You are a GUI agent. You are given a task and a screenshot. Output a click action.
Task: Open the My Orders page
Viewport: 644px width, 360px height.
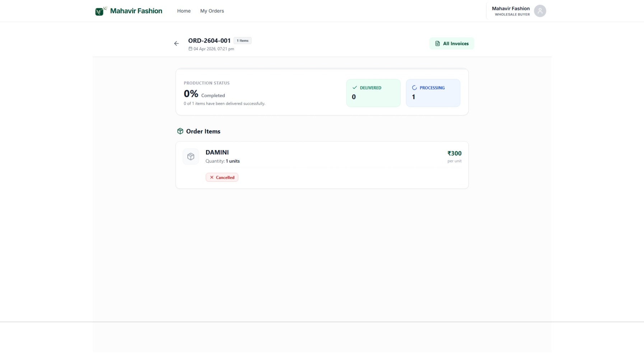[212, 11]
